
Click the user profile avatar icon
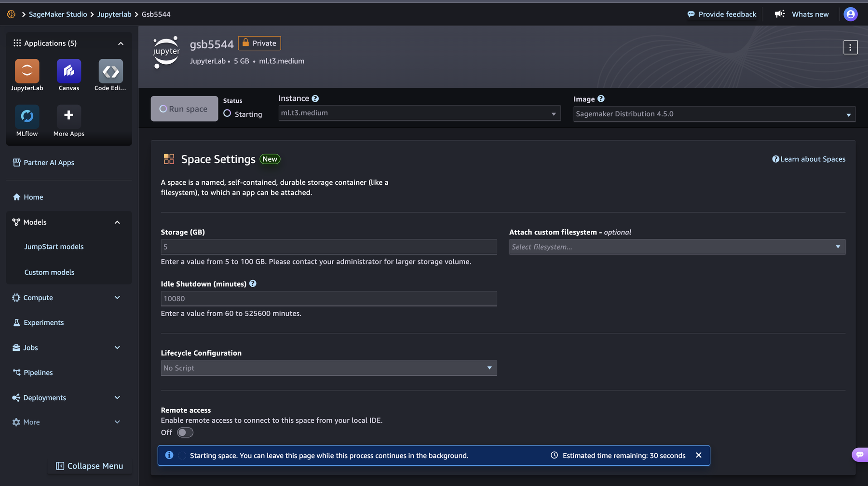click(851, 14)
